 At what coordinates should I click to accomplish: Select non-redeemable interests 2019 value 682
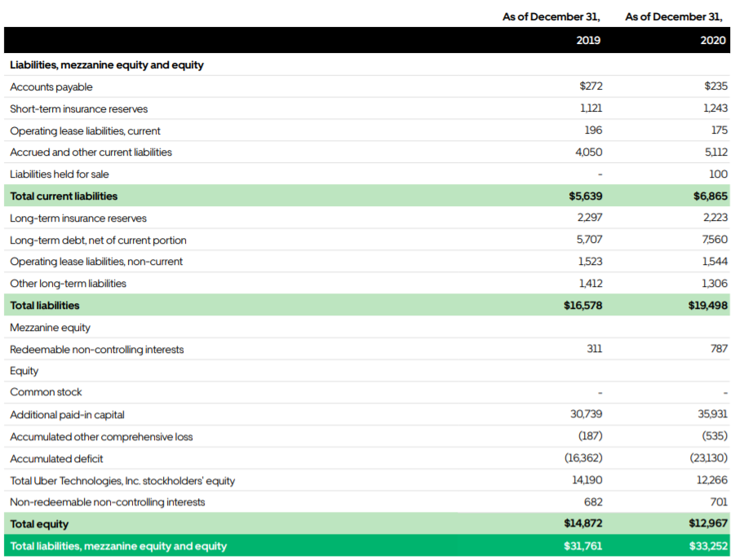coord(593,502)
